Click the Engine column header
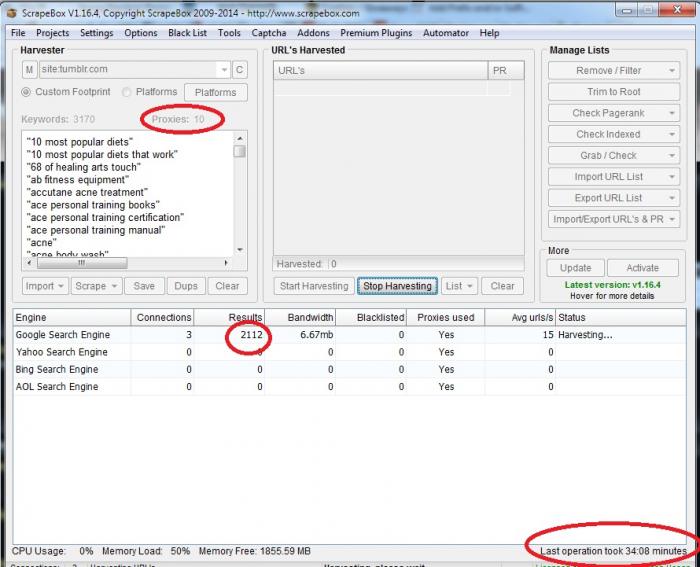Image resolution: width=700 pixels, height=567 pixels. pyautogui.click(x=72, y=317)
